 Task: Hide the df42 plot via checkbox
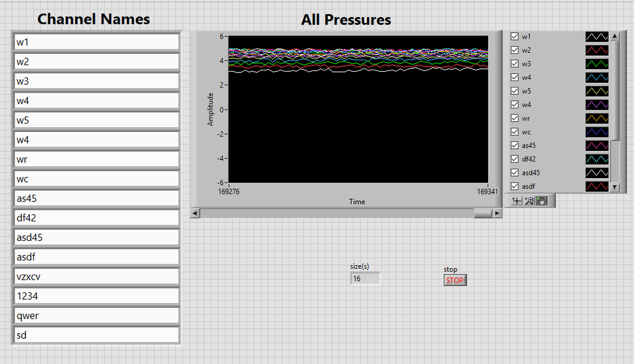pyautogui.click(x=514, y=159)
